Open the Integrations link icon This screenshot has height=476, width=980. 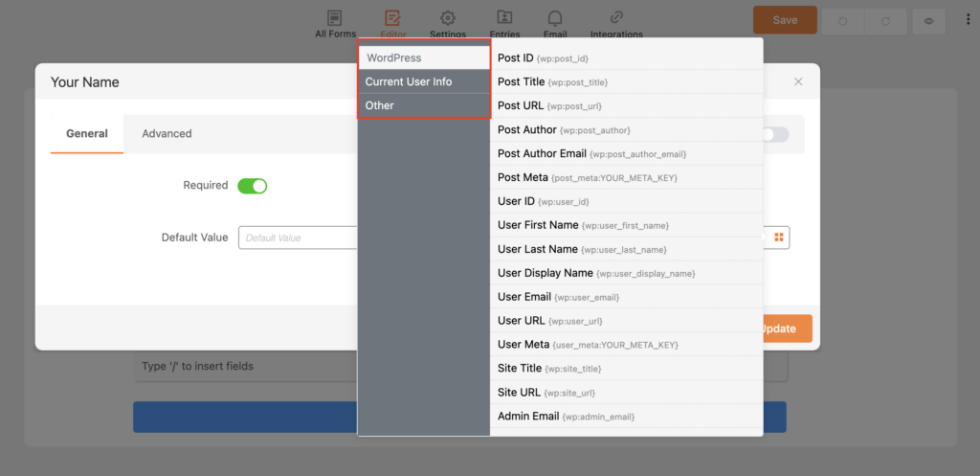616,18
